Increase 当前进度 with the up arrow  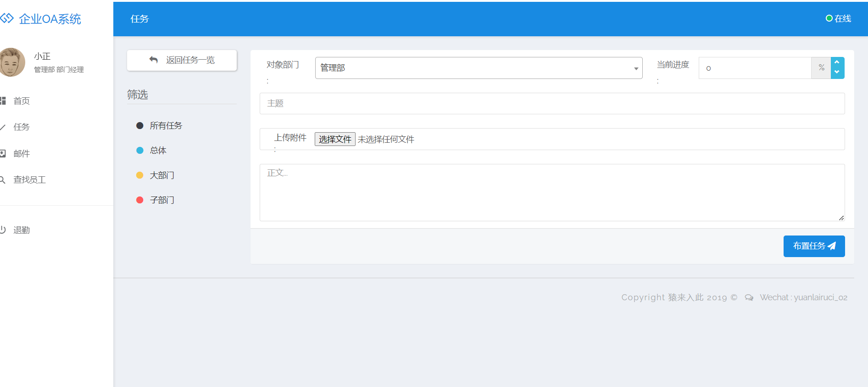point(837,62)
